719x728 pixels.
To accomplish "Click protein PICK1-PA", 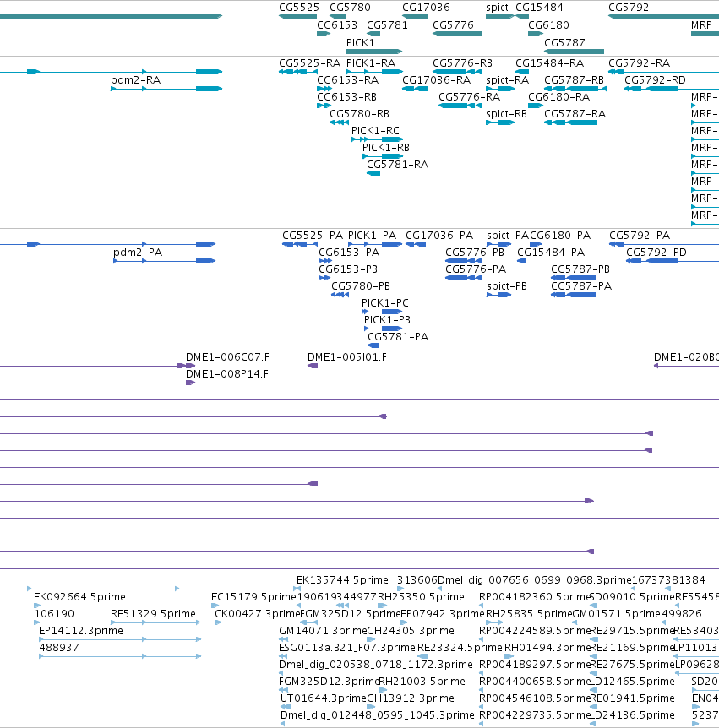I will 372,236.
